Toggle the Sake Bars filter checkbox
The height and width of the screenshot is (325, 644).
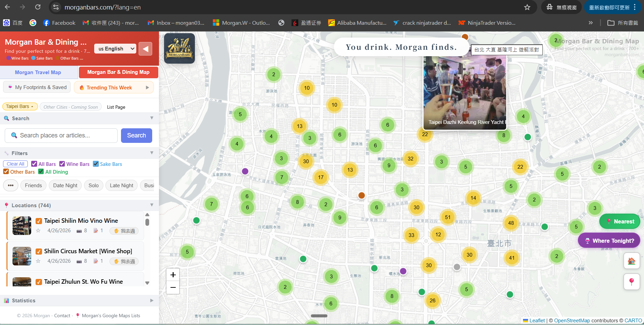click(x=96, y=164)
